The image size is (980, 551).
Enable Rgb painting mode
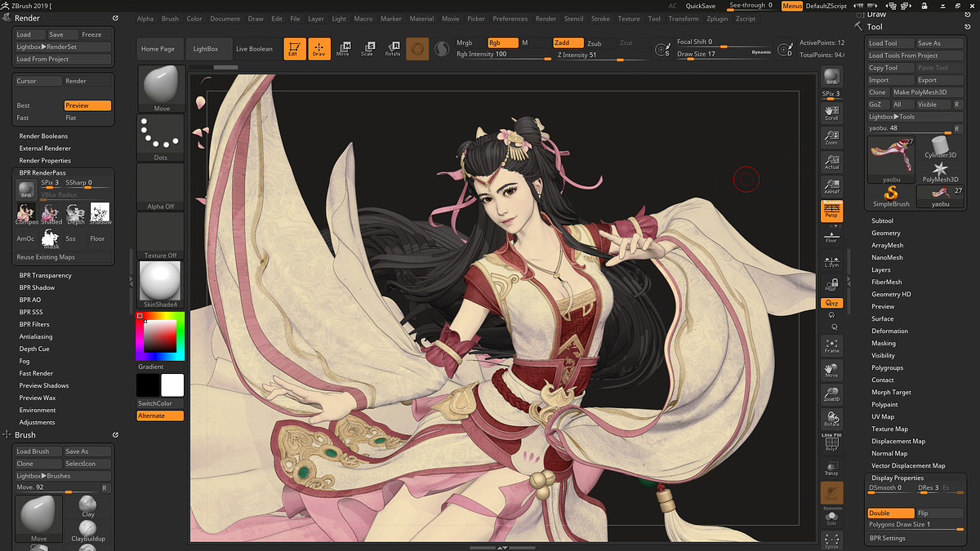click(502, 42)
